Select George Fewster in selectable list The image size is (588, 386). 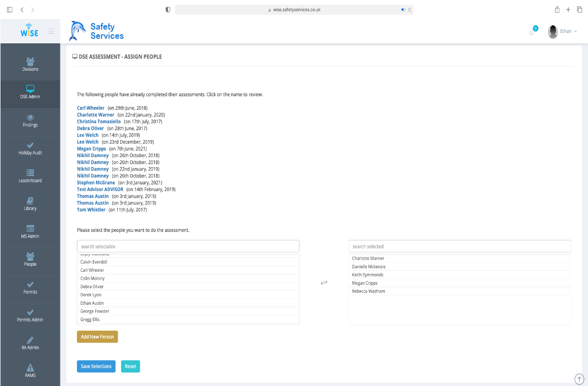188,311
